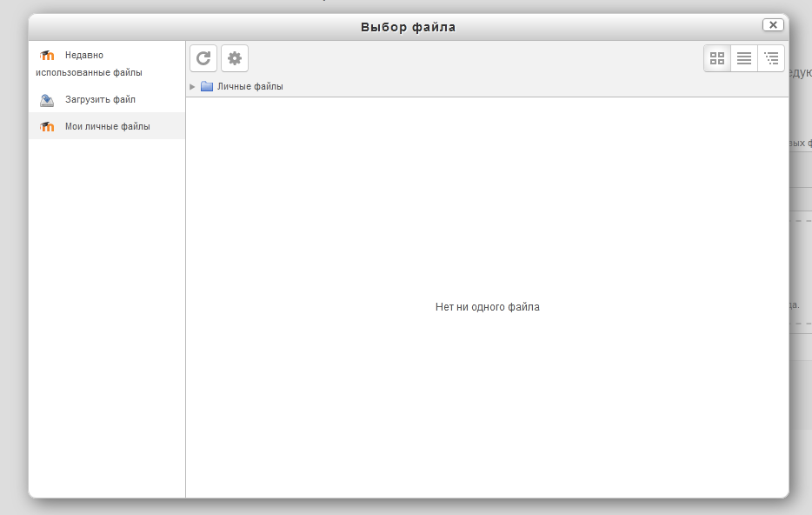Switch to icon grid view
The height and width of the screenshot is (515, 812).
717,58
